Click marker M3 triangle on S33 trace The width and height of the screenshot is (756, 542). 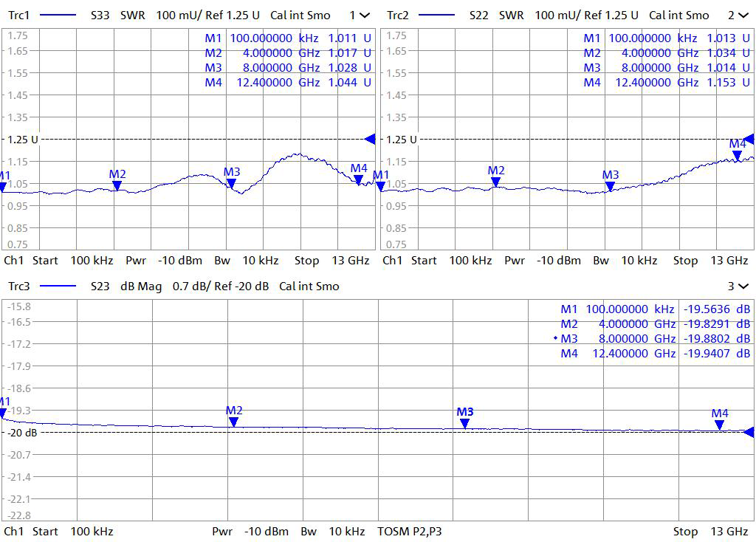231,183
